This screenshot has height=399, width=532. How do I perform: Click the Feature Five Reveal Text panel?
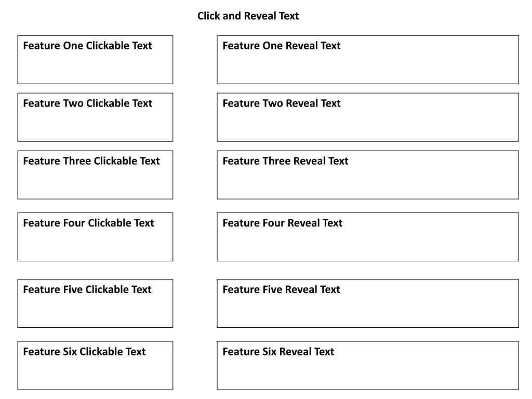pos(368,303)
